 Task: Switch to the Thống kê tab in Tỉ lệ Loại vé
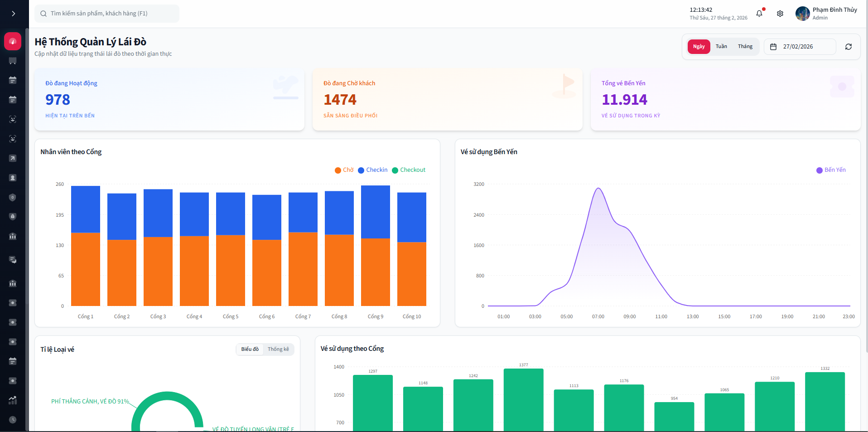click(x=278, y=349)
